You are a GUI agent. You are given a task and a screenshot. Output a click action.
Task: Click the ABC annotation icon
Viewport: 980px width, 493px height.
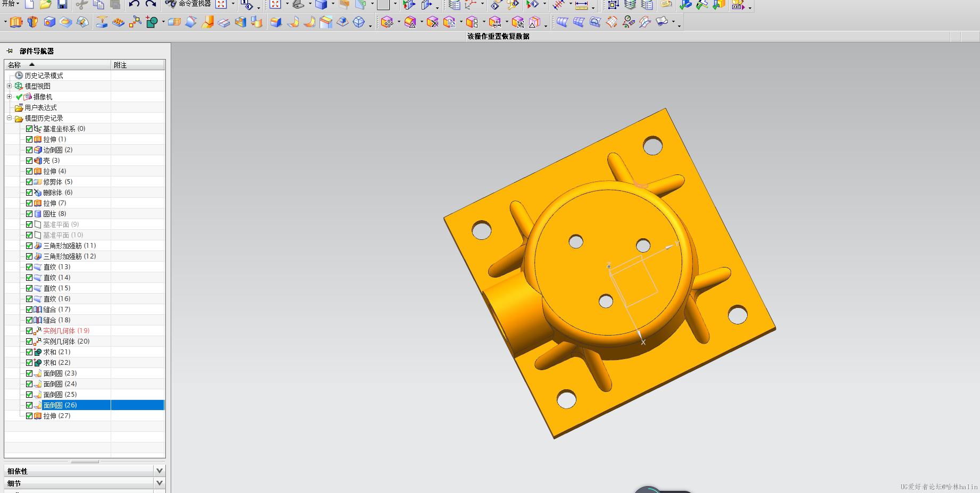click(738, 5)
